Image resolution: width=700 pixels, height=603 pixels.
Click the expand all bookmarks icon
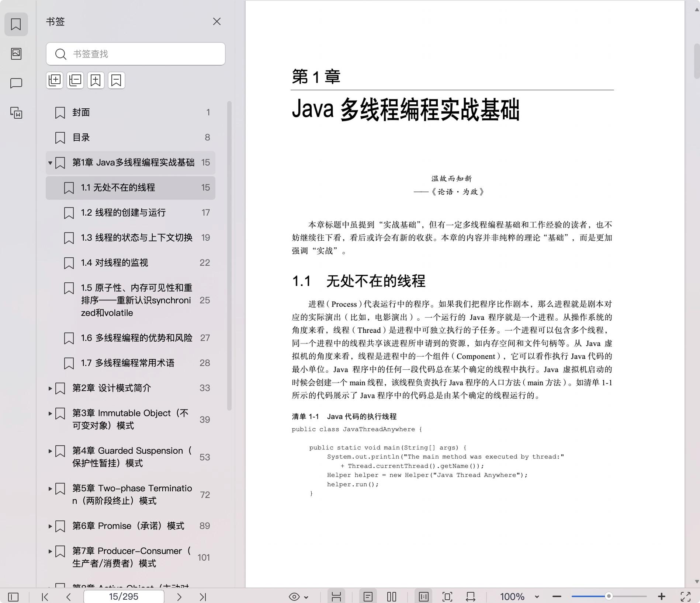(55, 80)
